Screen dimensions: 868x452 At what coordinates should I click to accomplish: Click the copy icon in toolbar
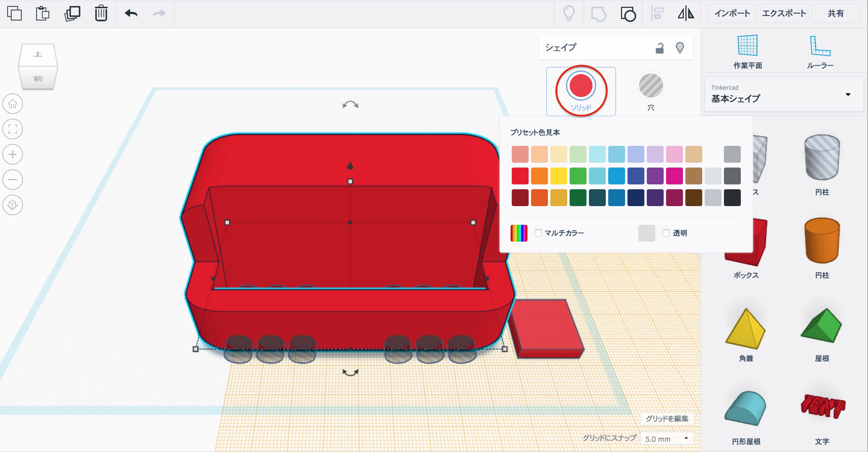coord(14,14)
